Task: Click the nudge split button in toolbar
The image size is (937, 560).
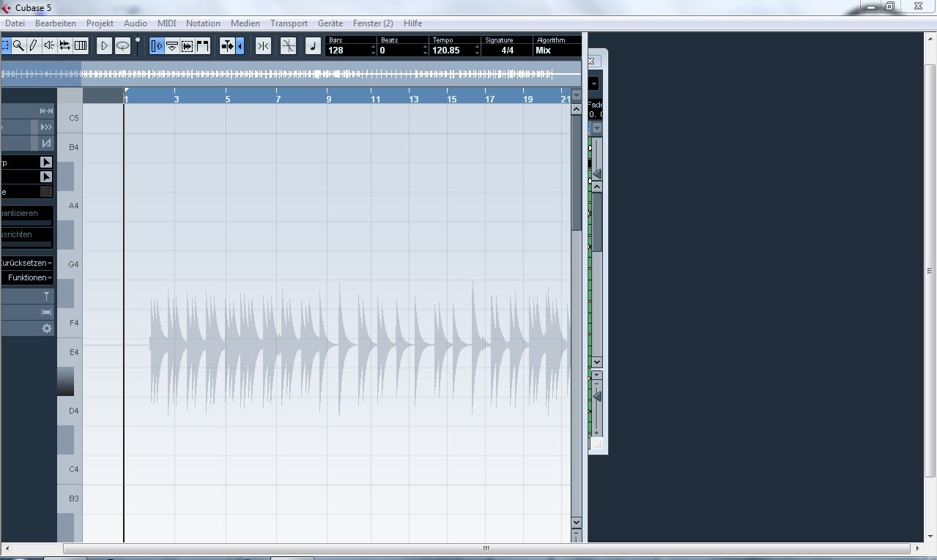Action: [x=227, y=45]
